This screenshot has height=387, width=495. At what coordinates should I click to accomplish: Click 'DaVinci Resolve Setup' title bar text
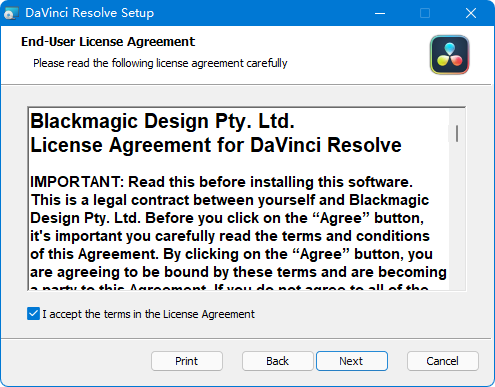tap(90, 13)
